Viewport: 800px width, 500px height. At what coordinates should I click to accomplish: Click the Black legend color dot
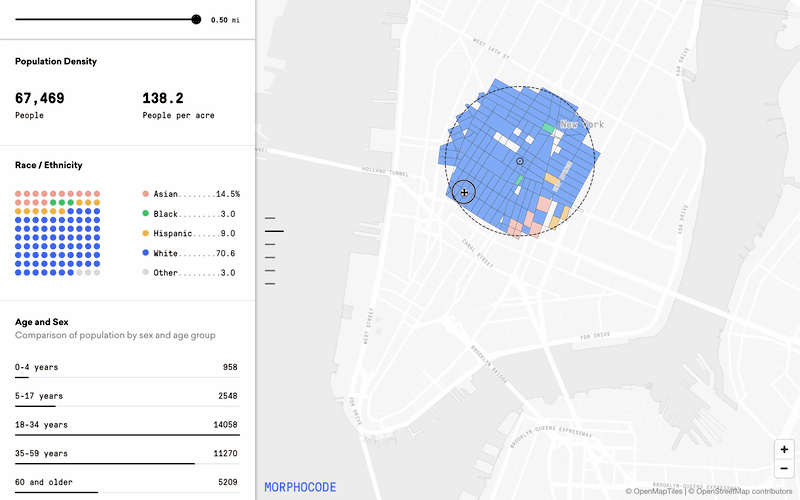point(145,213)
